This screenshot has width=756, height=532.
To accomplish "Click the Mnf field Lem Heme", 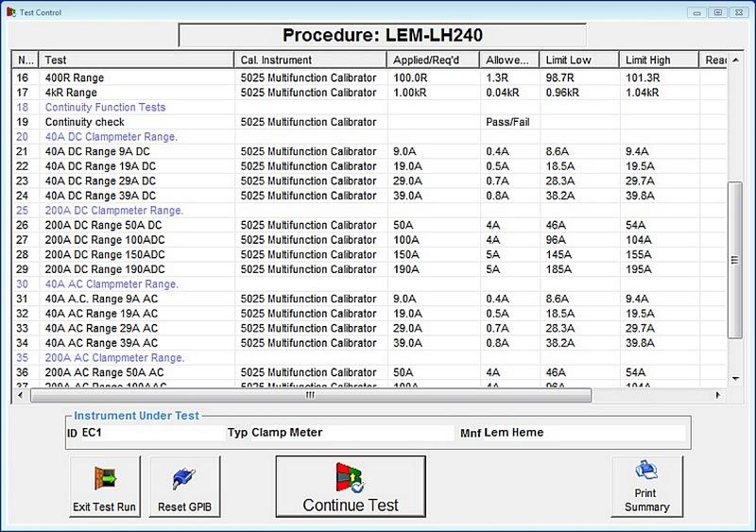I will (583, 433).
